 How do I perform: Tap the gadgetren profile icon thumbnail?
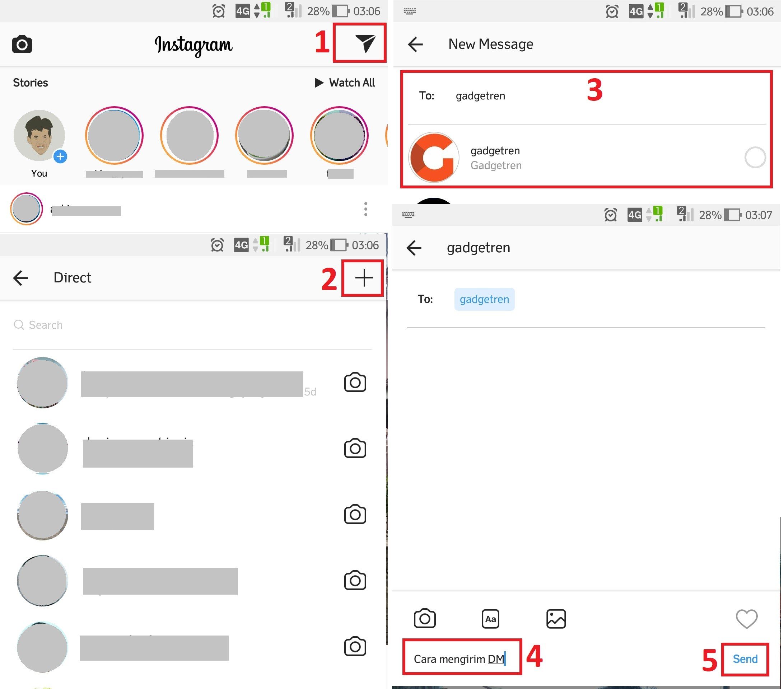coord(434,158)
